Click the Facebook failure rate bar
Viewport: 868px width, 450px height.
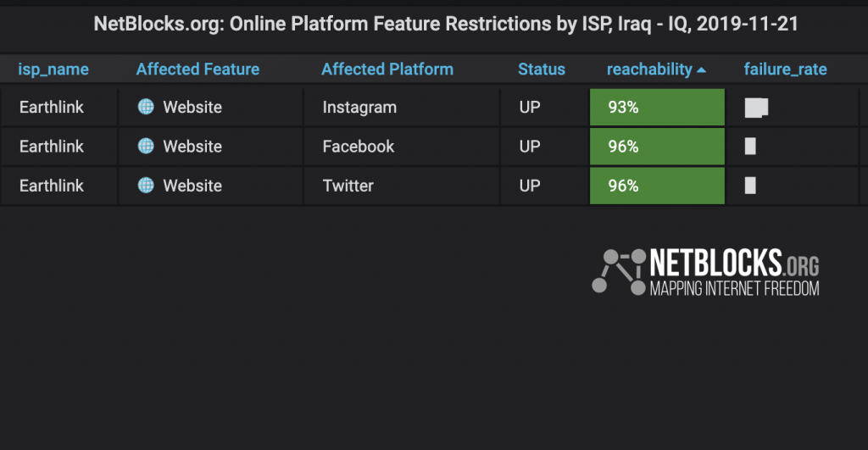[750, 146]
